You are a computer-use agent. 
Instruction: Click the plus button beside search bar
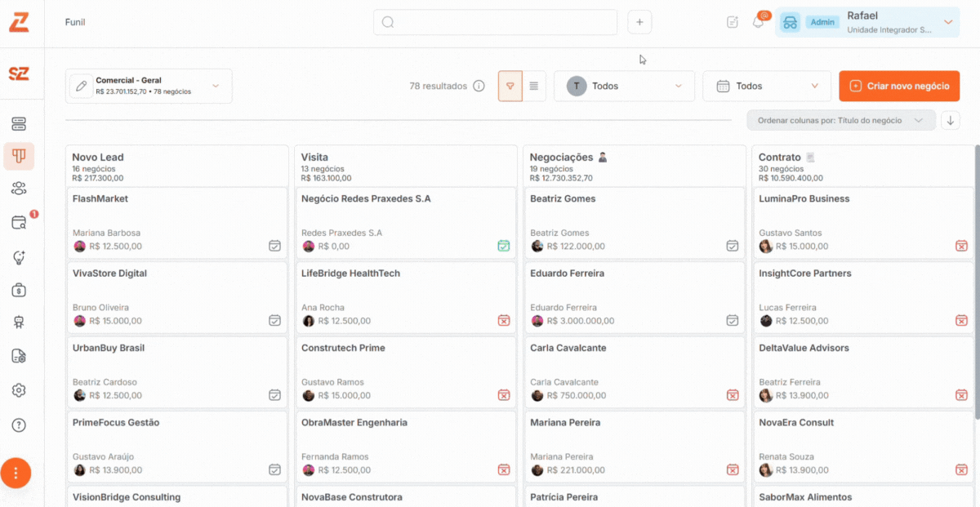639,22
